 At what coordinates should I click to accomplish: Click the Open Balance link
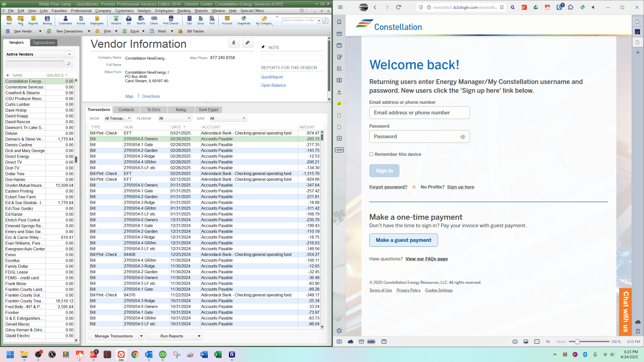[x=273, y=85]
